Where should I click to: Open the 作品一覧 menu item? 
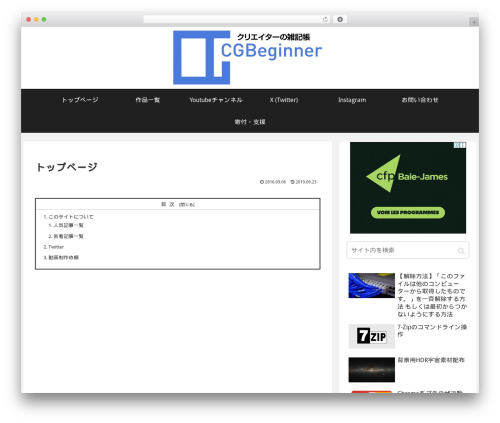point(148,100)
